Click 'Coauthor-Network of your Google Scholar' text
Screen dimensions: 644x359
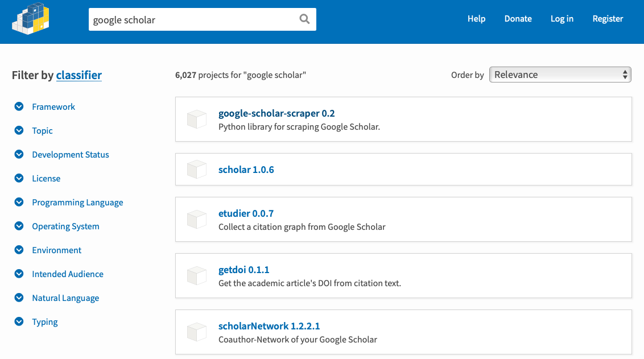[x=298, y=339]
